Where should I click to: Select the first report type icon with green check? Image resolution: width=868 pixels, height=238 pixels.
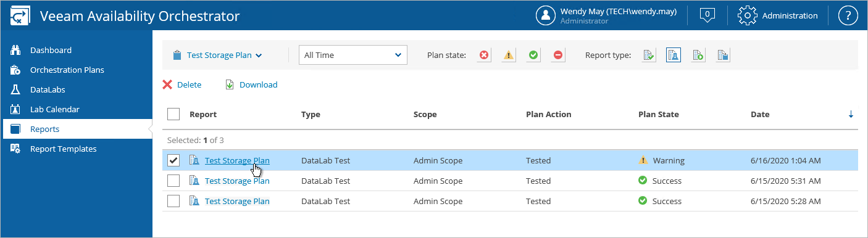[x=648, y=55]
